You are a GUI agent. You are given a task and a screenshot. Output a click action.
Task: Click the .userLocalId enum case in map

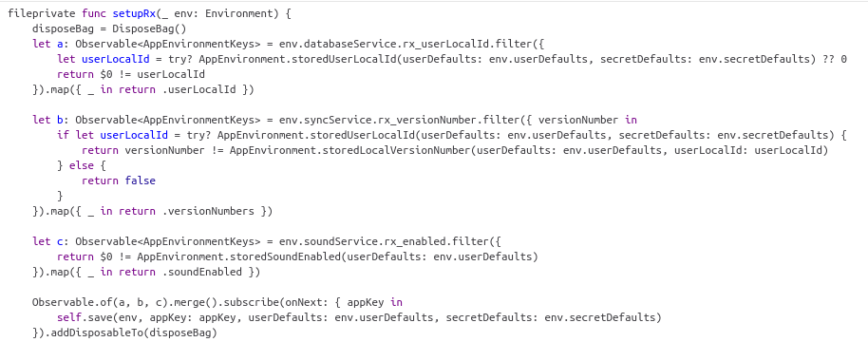(199, 89)
